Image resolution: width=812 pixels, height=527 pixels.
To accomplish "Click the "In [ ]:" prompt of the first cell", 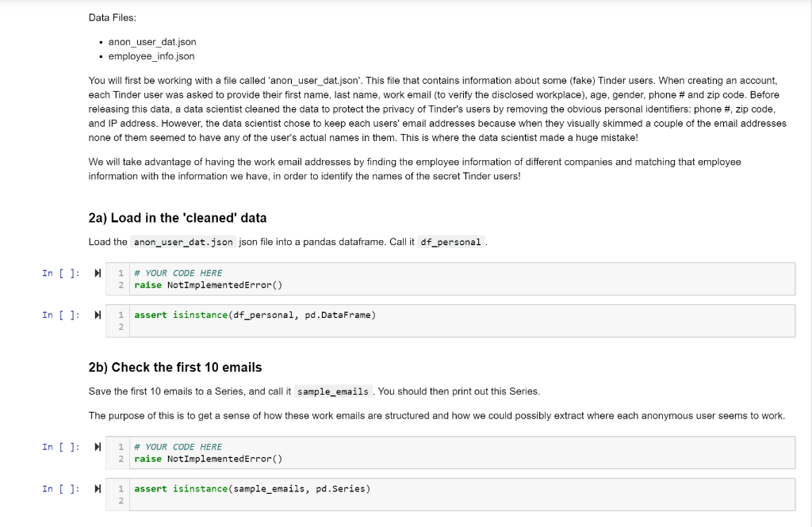I will [60, 273].
